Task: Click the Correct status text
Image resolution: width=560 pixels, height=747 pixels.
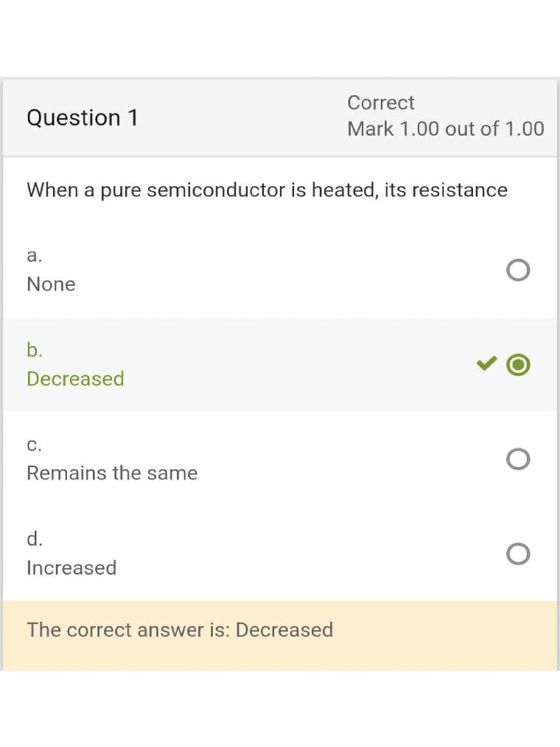Action: pyautogui.click(x=381, y=103)
